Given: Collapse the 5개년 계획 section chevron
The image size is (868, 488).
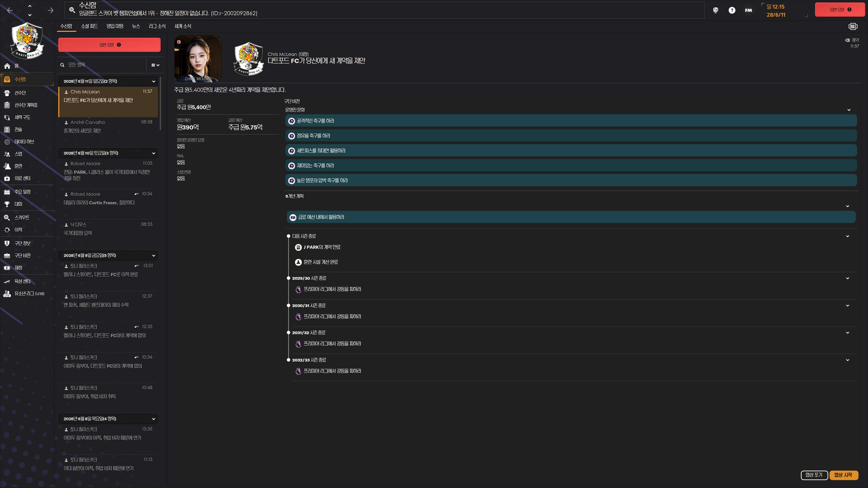Looking at the screenshot, I should click(x=847, y=206).
